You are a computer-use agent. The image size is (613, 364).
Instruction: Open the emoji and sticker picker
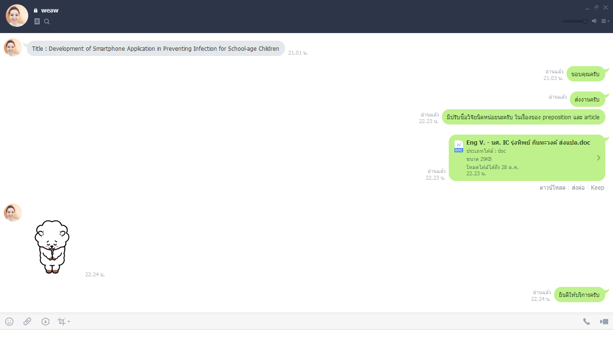tap(9, 321)
